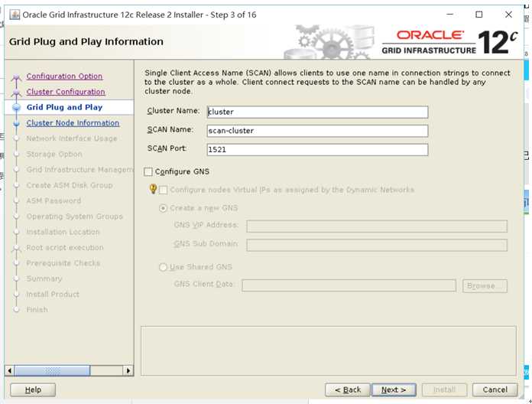The height and width of the screenshot is (404, 532).
Task: Open Cluster Configuration step link
Action: coord(66,92)
